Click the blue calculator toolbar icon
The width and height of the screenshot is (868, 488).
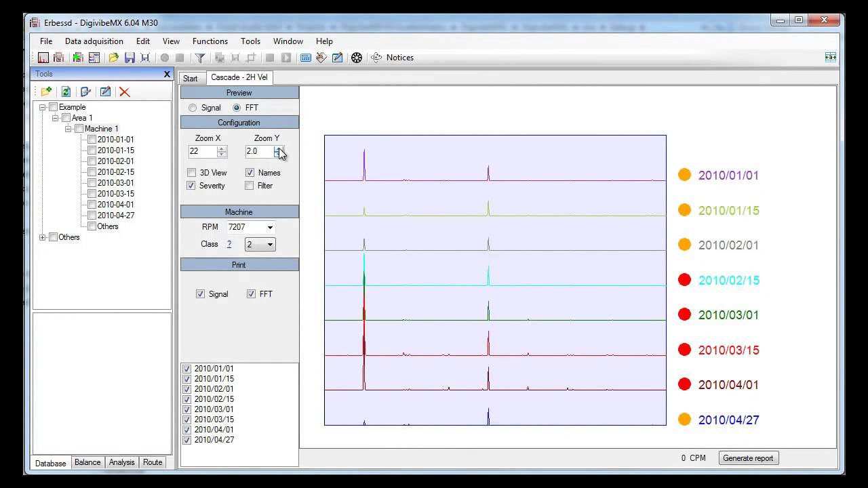[306, 58]
